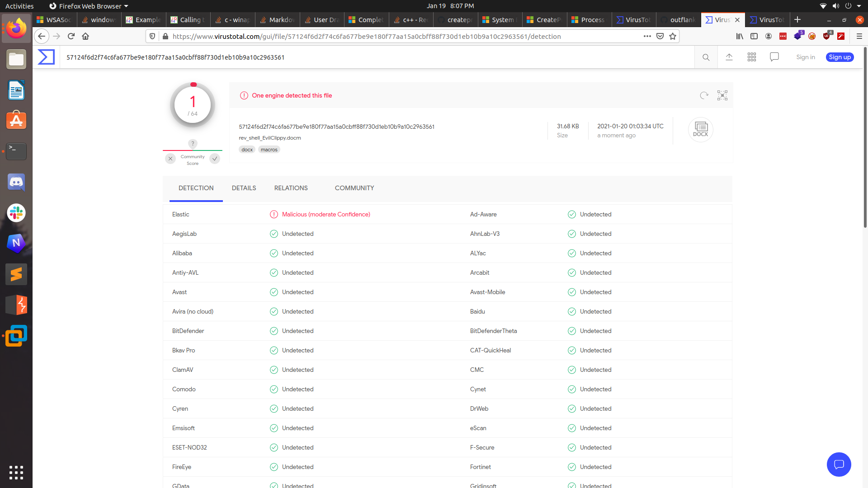Screen dimensions: 868x488
Task: Switch to the RELATIONS tab
Action: [291, 188]
